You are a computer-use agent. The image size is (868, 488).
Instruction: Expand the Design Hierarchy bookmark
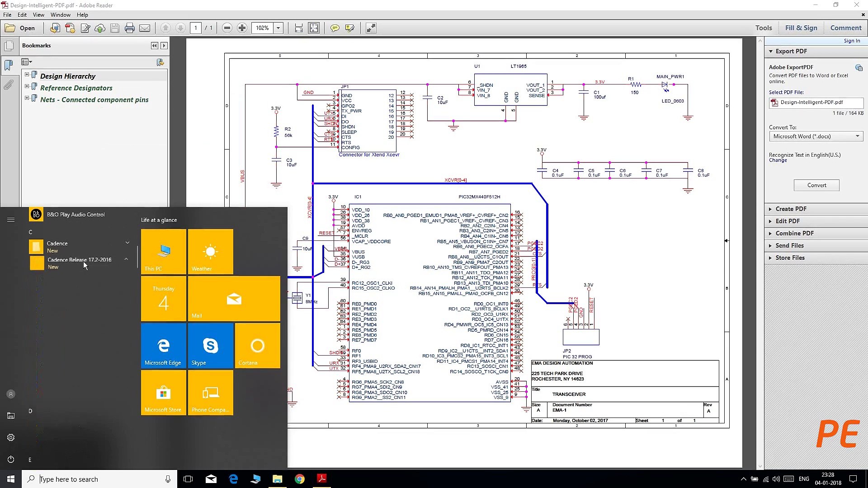(27, 75)
